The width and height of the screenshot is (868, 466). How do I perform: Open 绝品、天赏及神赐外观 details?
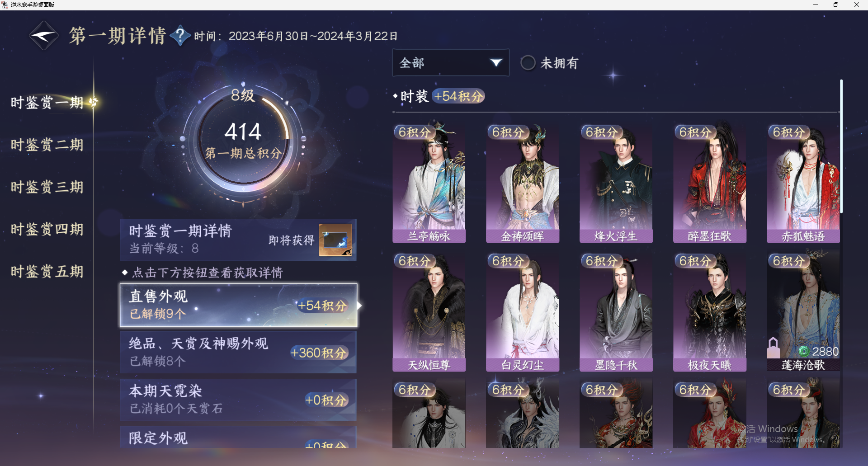coord(238,352)
